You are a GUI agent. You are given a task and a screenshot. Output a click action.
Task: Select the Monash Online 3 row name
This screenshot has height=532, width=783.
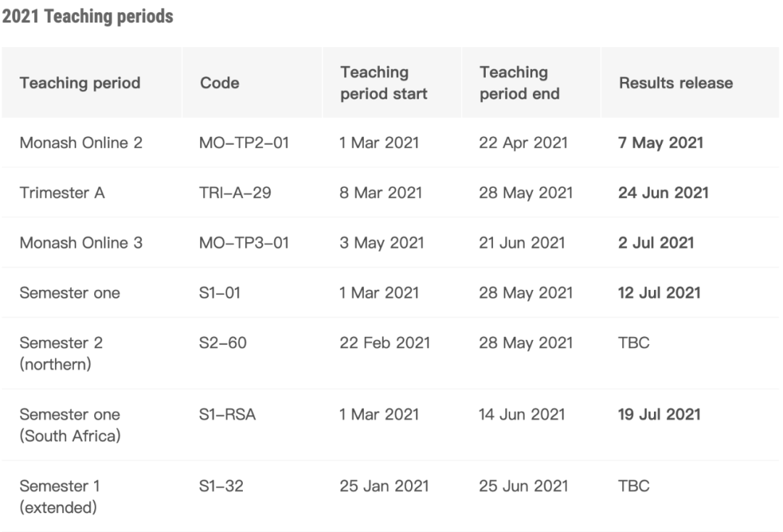[81, 243]
